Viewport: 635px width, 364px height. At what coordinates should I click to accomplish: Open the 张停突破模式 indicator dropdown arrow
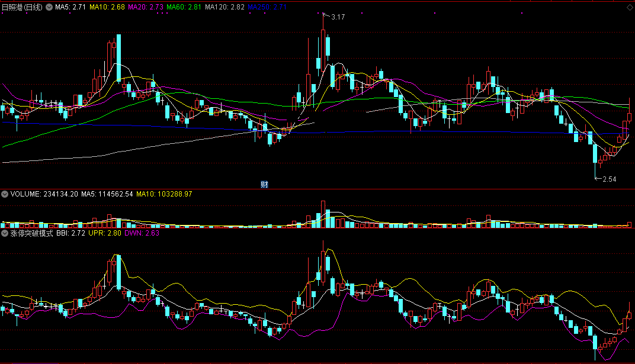pyautogui.click(x=5, y=233)
